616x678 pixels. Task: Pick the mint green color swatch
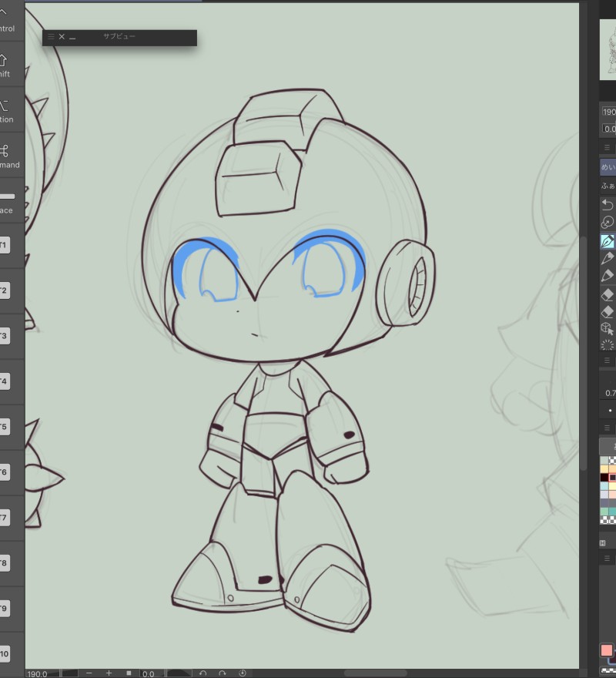[x=604, y=512]
